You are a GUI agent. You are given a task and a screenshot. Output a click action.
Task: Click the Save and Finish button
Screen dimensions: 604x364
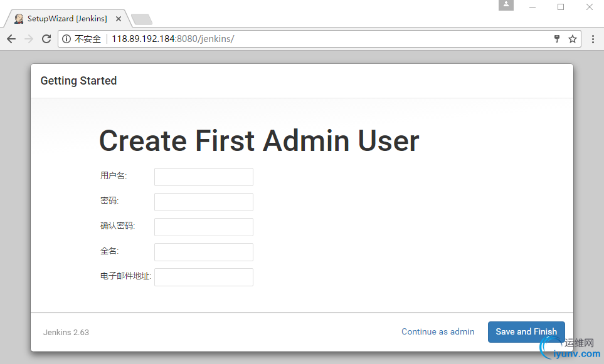pos(526,332)
